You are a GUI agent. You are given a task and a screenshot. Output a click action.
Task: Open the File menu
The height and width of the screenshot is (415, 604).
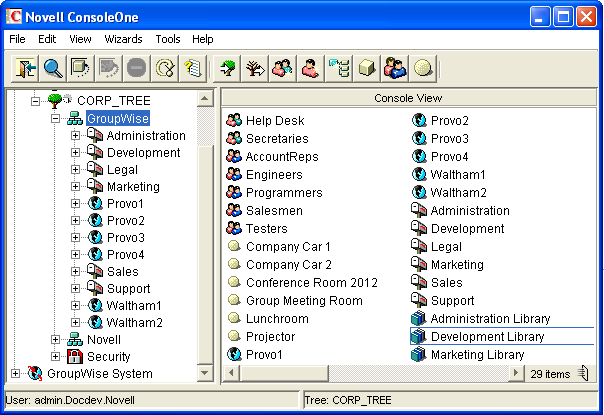pos(17,39)
